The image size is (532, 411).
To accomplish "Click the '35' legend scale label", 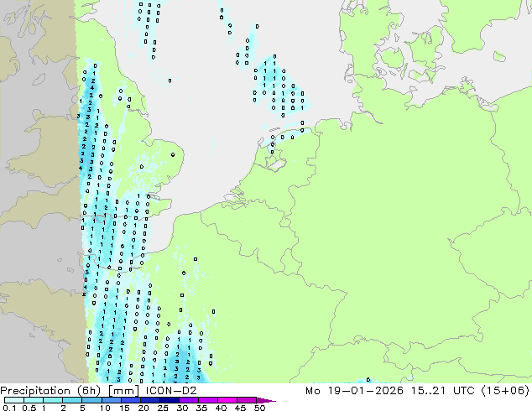I will (201, 408).
